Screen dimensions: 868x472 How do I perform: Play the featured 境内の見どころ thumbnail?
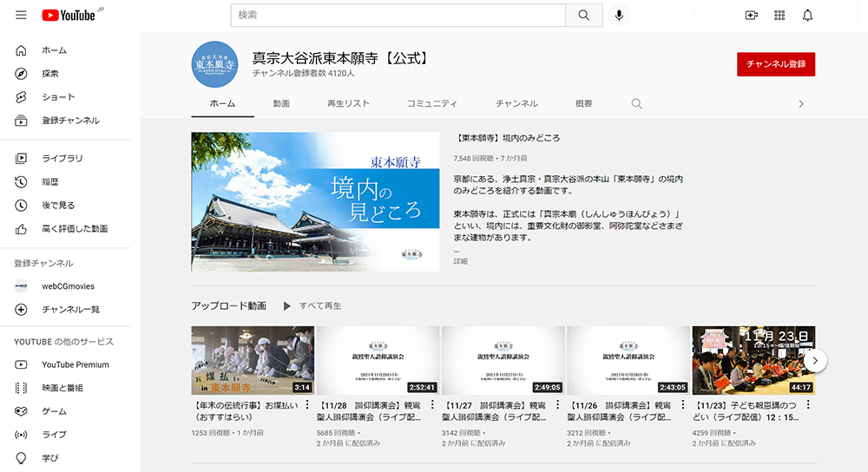(316, 202)
